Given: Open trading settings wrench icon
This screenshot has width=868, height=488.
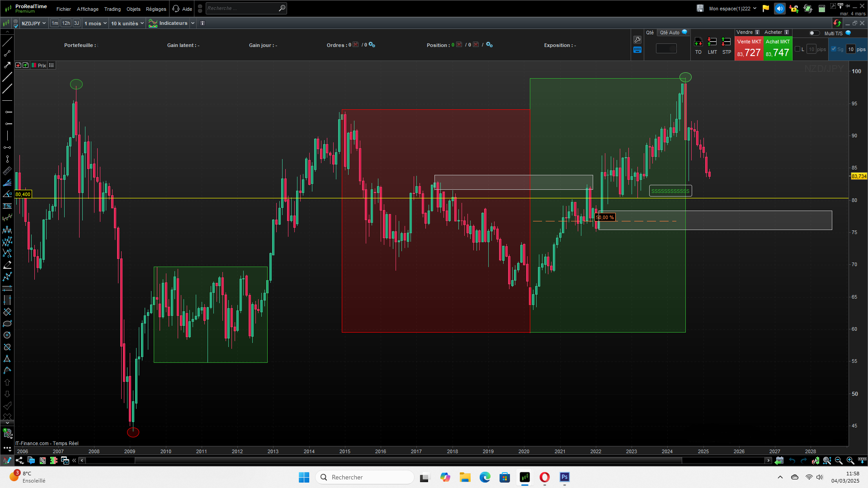Looking at the screenshot, I should pos(637,40).
